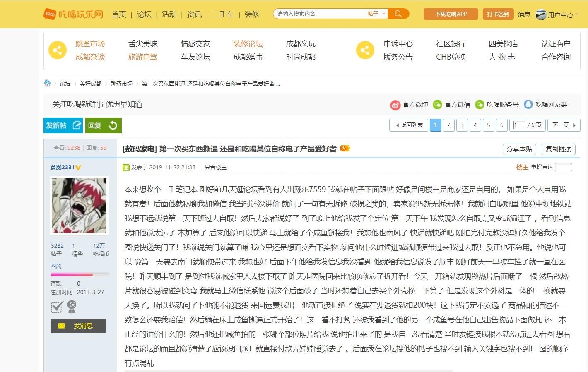The height and width of the screenshot is (372, 588).
Task: Open 活动 in top navigation
Action: coord(169,14)
